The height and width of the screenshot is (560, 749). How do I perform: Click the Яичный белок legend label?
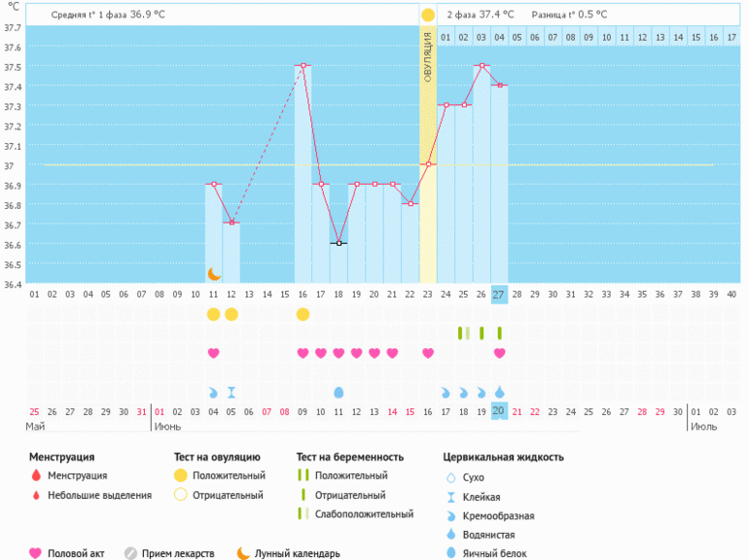494,553
